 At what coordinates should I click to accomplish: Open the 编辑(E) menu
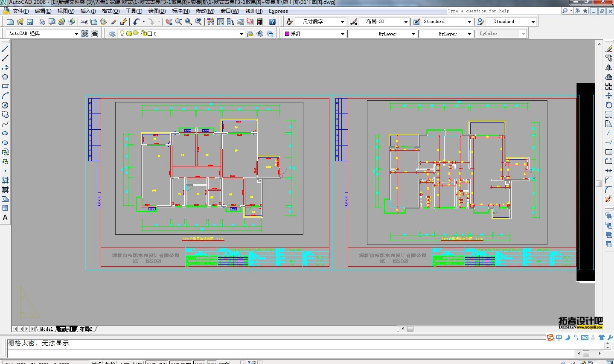(43, 11)
